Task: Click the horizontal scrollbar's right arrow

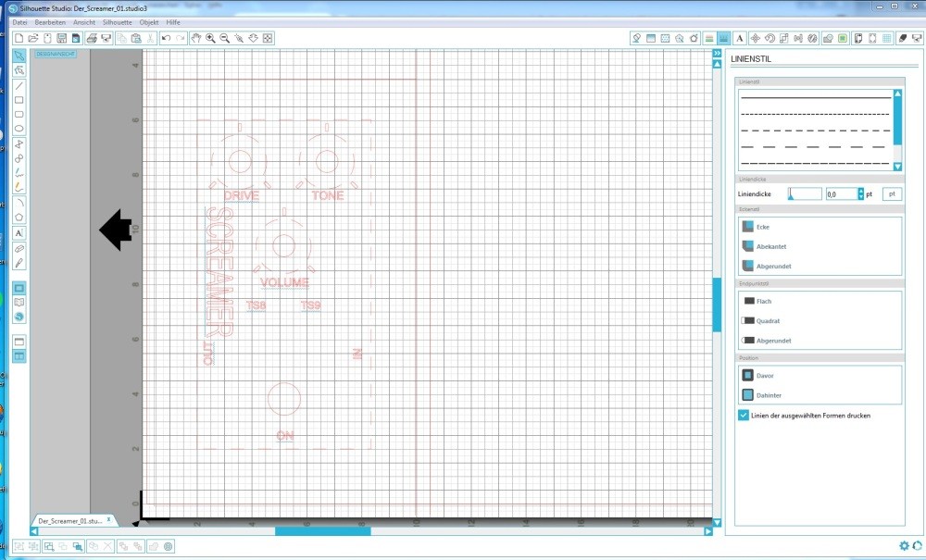Action: pos(708,531)
